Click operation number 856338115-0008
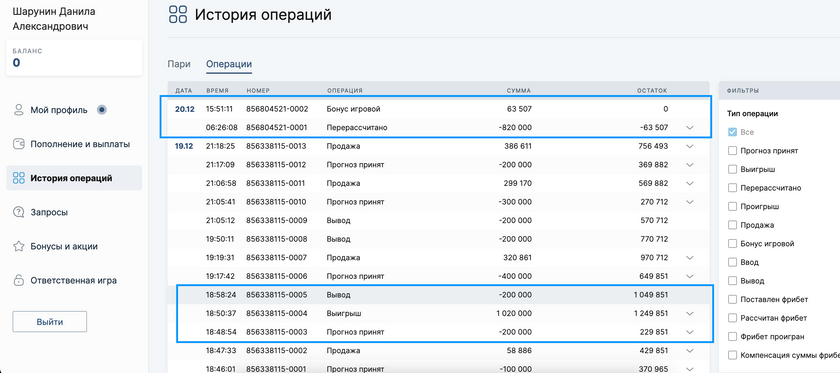 (277, 239)
